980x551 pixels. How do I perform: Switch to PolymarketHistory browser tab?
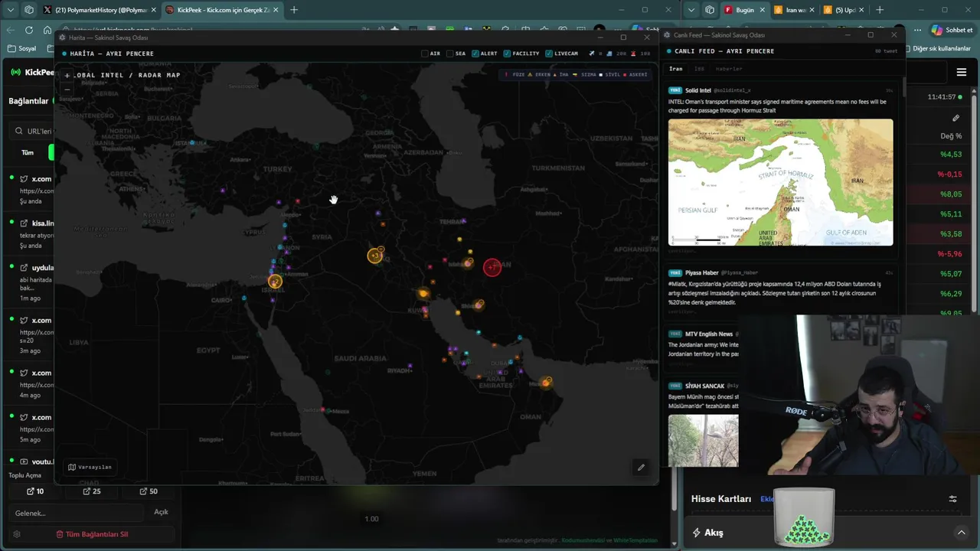(100, 10)
